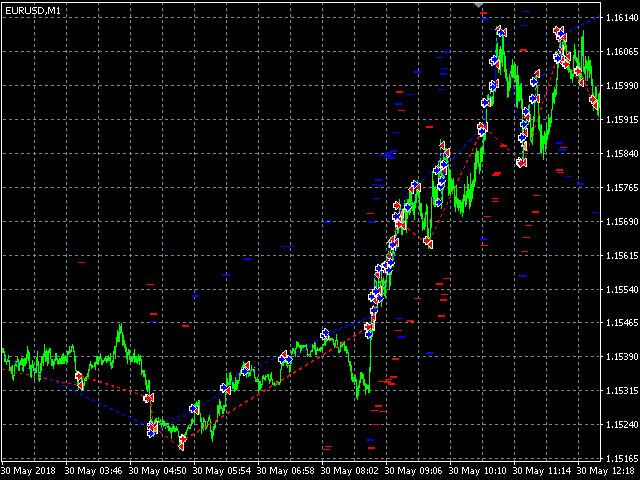
Task: Click the 1.15840 price axis label
Action: (x=622, y=153)
